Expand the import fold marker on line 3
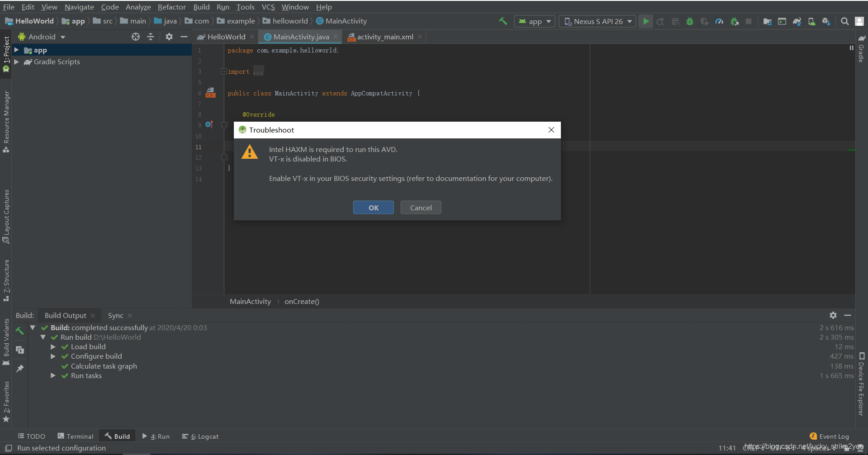Image resolution: width=868 pixels, height=455 pixels. click(x=224, y=71)
